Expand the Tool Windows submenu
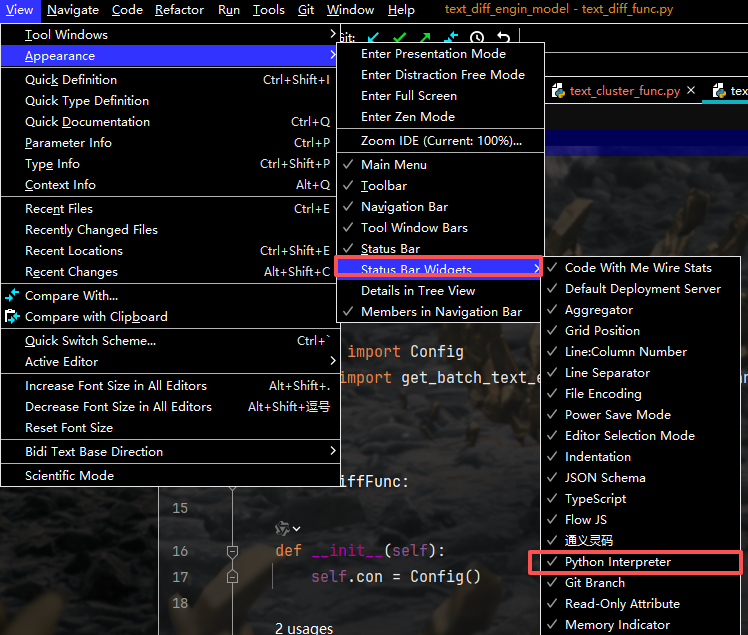The image size is (748, 635). pyautogui.click(x=169, y=35)
